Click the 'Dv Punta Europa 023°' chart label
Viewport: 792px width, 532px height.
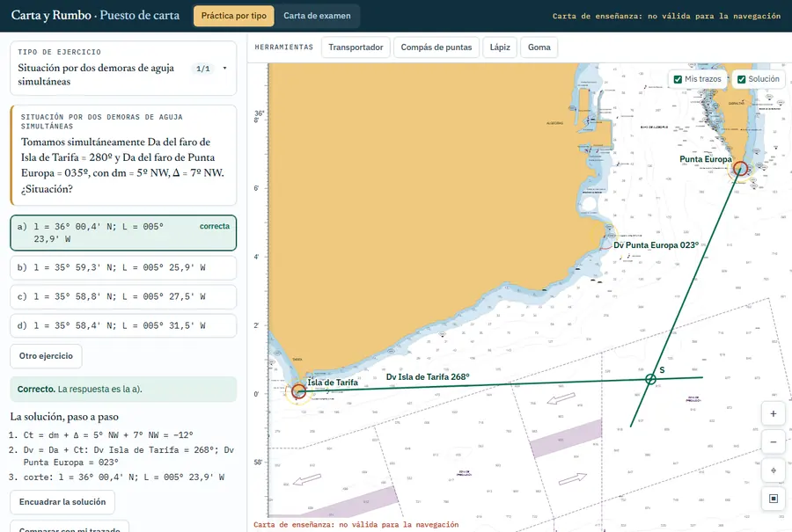click(656, 245)
